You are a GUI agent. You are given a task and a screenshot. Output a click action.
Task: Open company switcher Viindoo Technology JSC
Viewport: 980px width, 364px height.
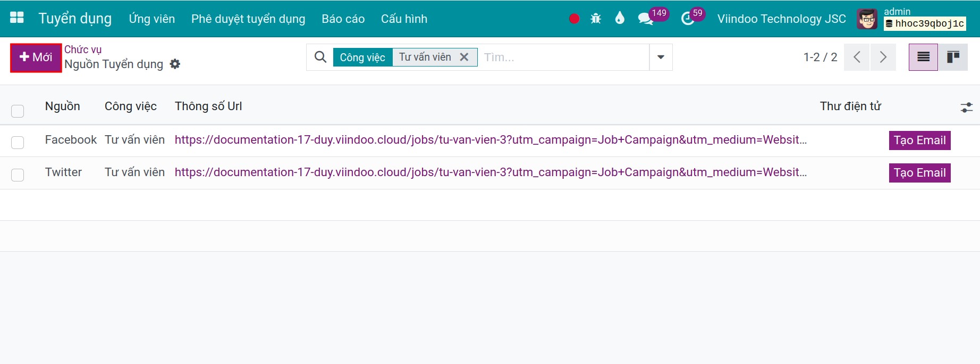781,19
